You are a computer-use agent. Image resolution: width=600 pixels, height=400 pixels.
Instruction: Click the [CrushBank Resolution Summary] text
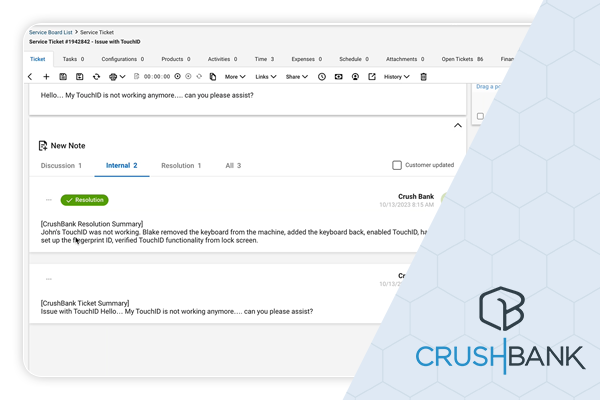92,224
